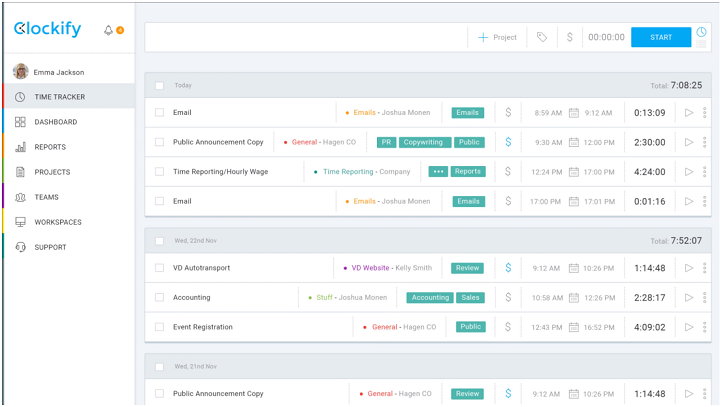Viewport: 720px width, 407px height.
Task: Edit the duration 4:09:02
Action: (649, 327)
